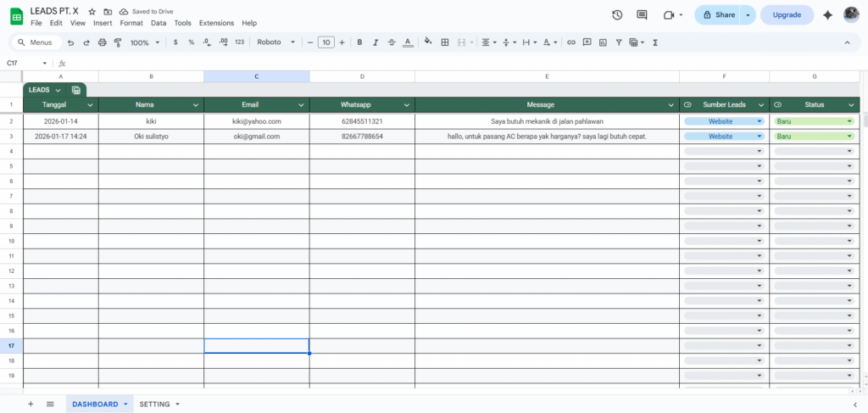Expand the Email column filter dropdown
The height and width of the screenshot is (413, 868).
point(302,105)
